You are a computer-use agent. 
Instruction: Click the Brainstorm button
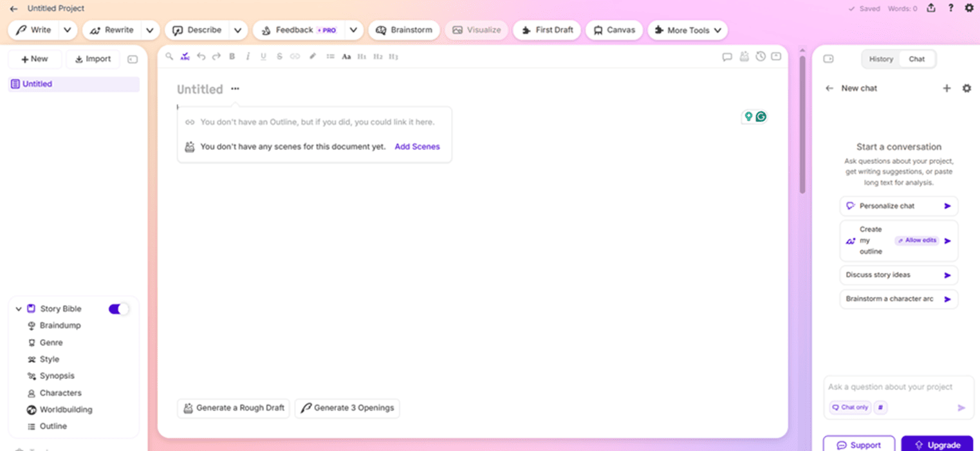click(x=404, y=30)
